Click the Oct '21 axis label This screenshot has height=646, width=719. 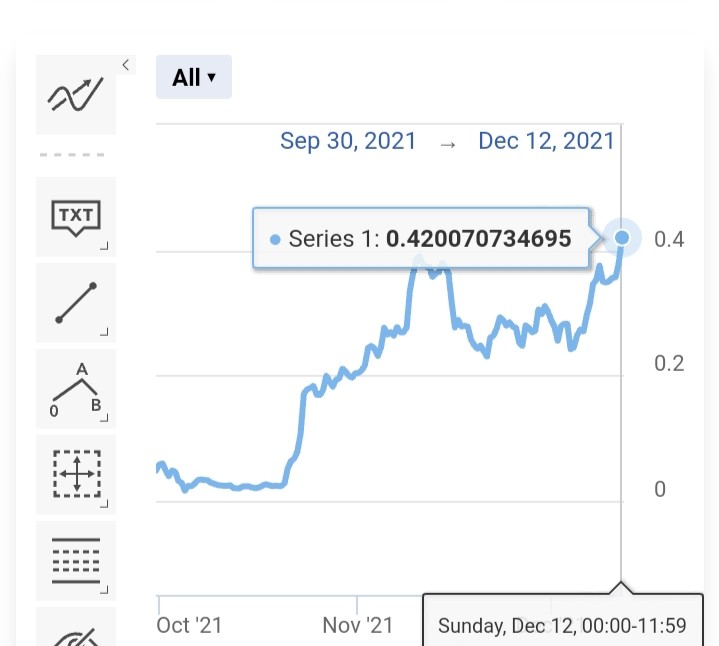click(x=189, y=625)
